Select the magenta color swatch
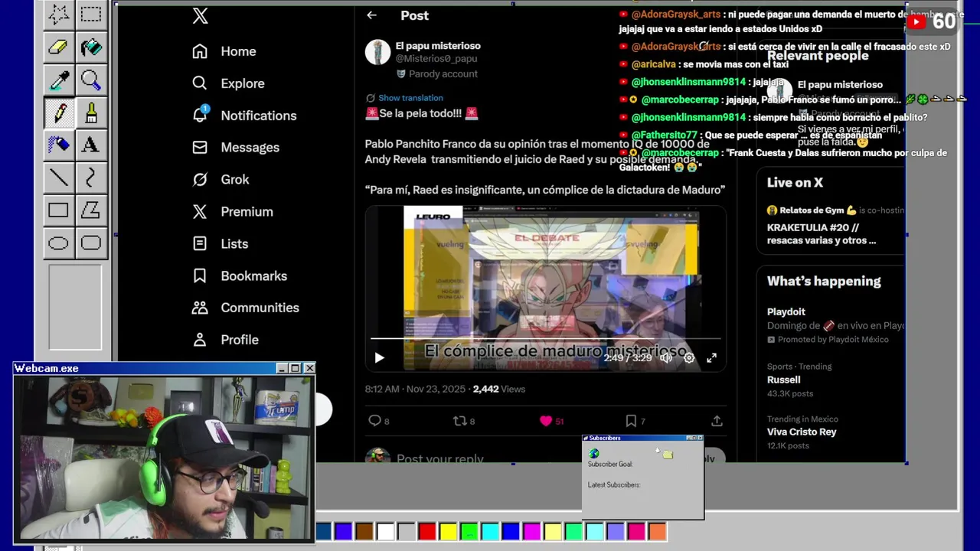The height and width of the screenshot is (551, 980). coord(532,531)
